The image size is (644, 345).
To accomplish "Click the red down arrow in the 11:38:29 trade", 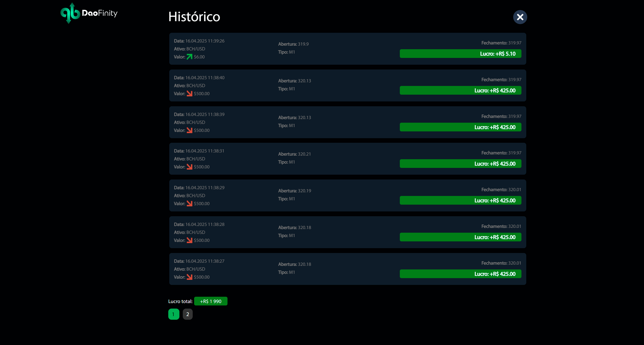I will coord(189,204).
